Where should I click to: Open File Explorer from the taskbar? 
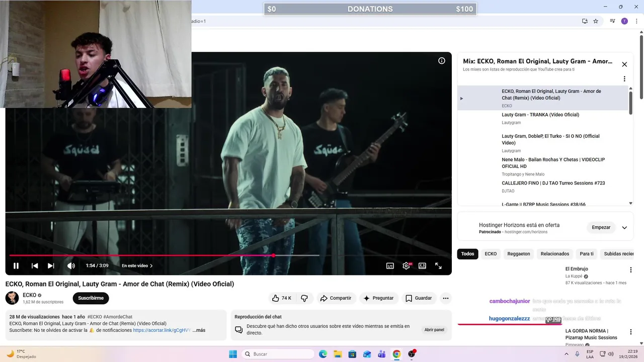point(338,354)
